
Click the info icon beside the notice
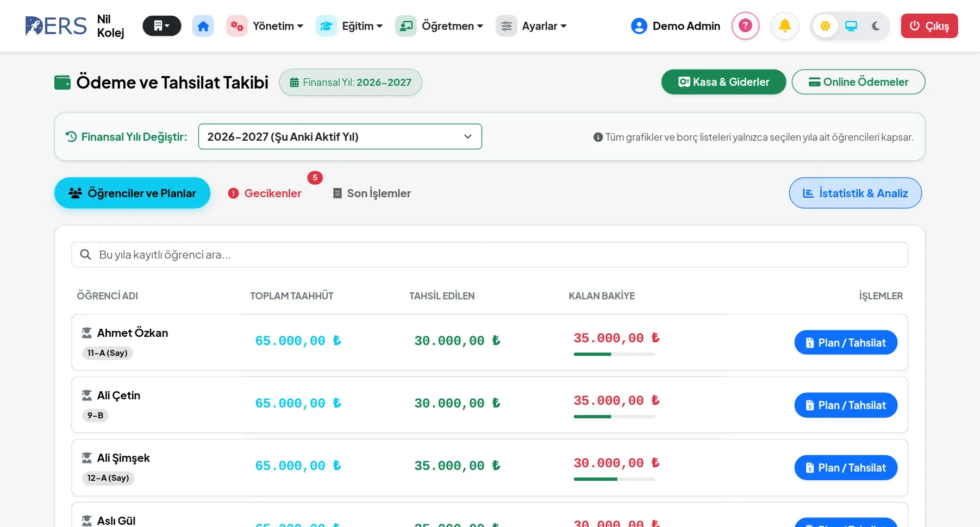click(x=598, y=137)
